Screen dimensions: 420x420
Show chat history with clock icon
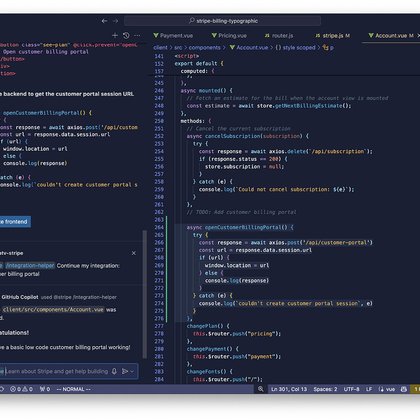tap(126, 35)
